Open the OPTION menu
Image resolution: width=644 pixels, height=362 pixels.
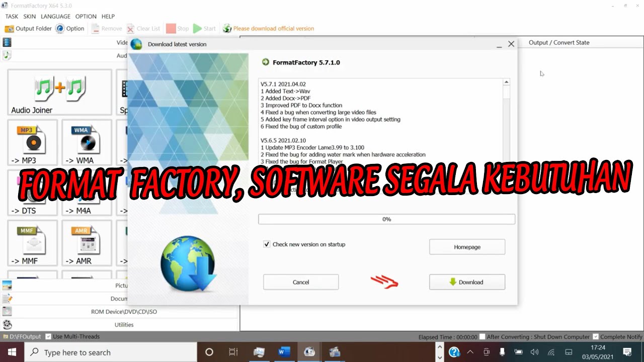click(x=86, y=17)
